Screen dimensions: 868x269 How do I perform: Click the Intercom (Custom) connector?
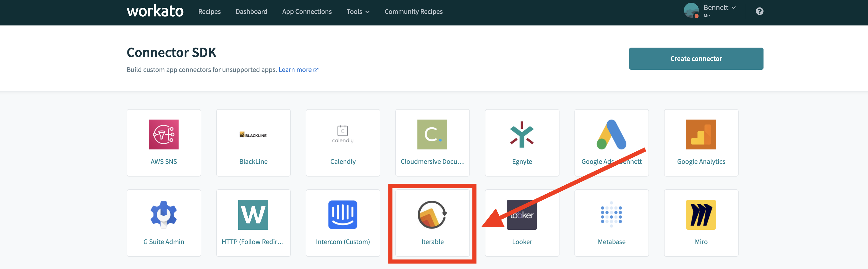(x=343, y=223)
